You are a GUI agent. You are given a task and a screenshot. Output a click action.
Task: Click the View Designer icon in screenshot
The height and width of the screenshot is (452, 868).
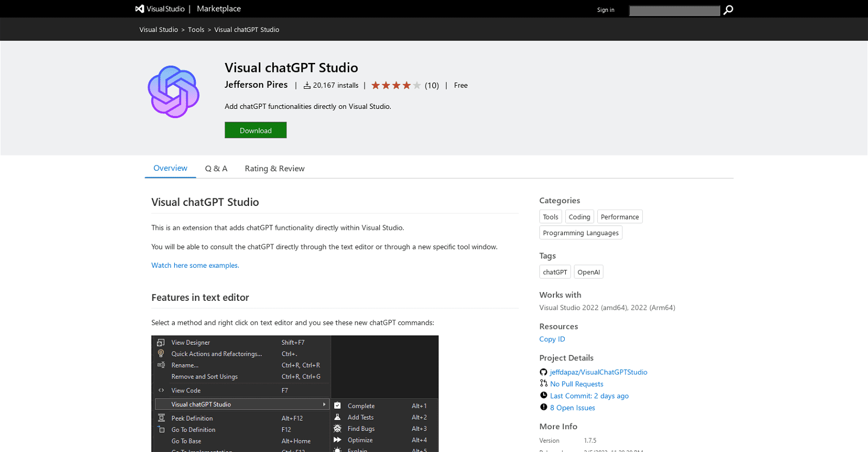(161, 343)
